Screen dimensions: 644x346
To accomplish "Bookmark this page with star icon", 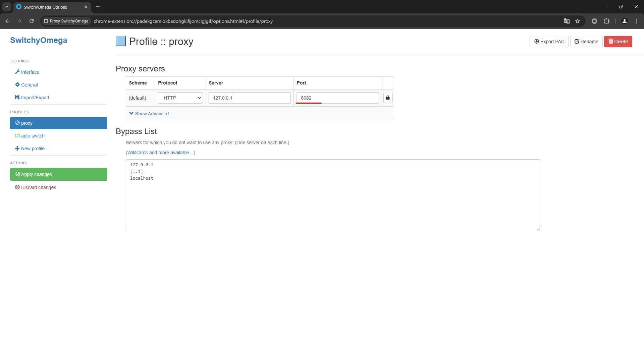I will tap(578, 21).
